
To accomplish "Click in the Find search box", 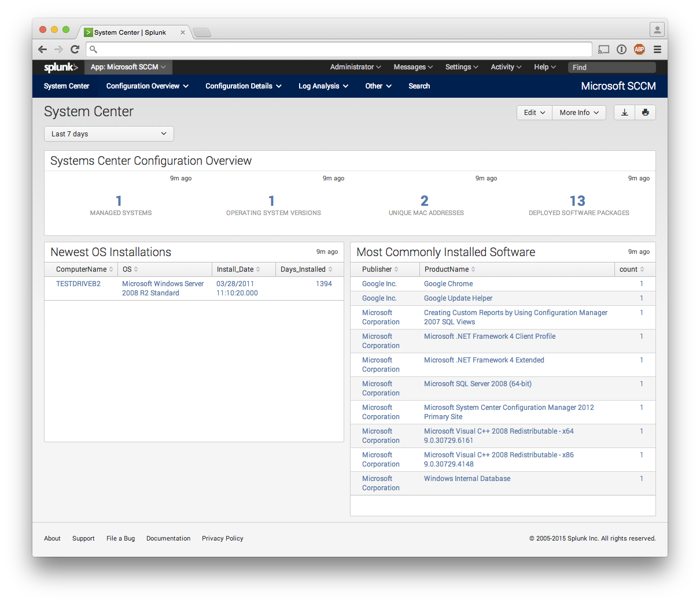I will (x=612, y=67).
